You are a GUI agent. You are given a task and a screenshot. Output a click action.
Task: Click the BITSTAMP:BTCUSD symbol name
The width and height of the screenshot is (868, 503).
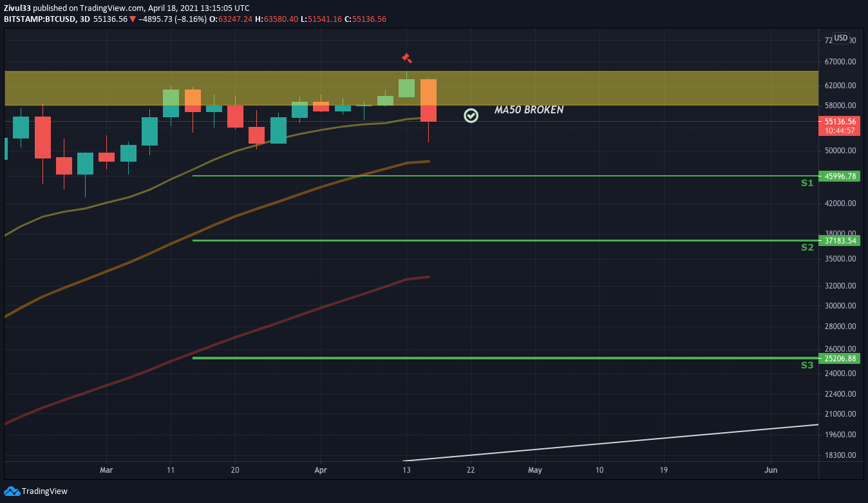tap(39, 19)
